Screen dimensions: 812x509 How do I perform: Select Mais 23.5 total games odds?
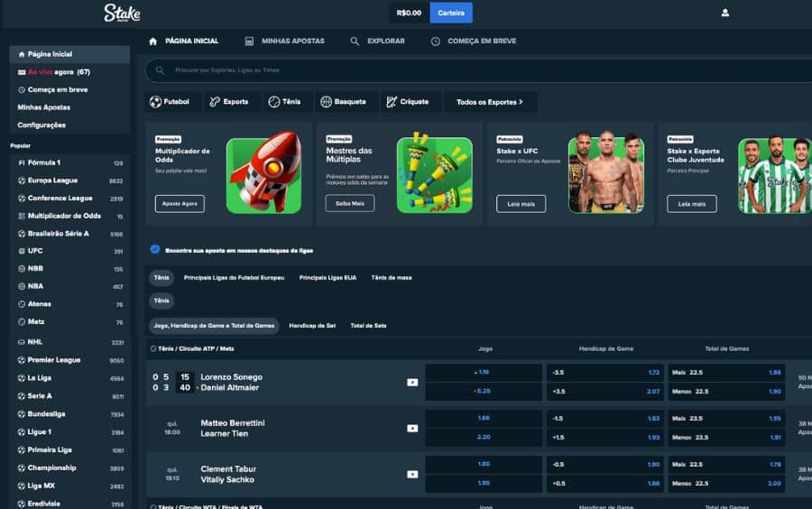click(726, 419)
